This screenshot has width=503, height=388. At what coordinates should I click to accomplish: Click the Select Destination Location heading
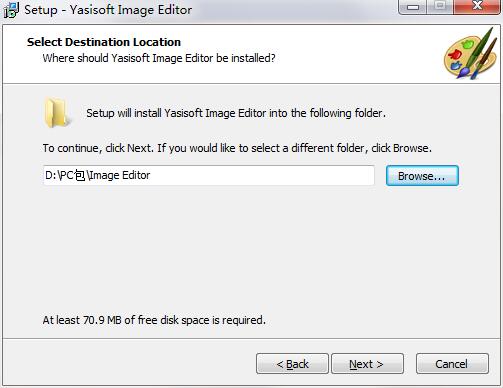[x=104, y=42]
